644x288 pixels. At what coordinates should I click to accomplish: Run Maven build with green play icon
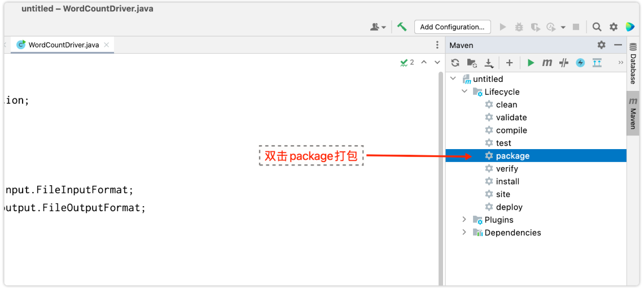pyautogui.click(x=531, y=63)
